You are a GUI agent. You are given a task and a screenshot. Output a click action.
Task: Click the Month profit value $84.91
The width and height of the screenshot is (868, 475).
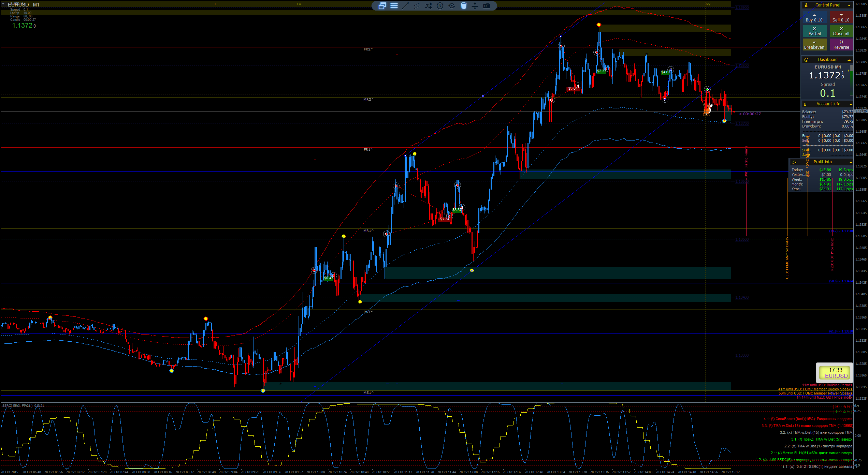click(825, 184)
